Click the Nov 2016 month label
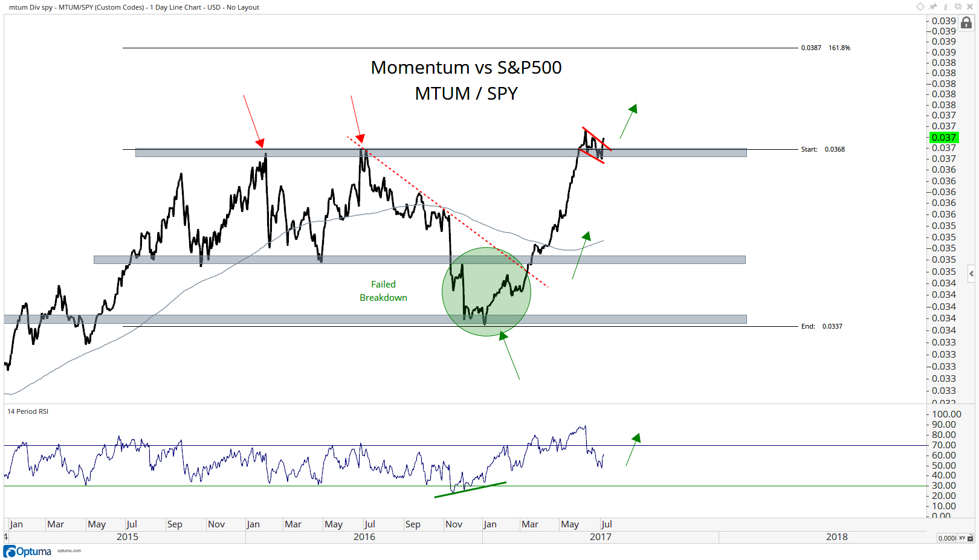The image size is (979, 560). [x=454, y=524]
